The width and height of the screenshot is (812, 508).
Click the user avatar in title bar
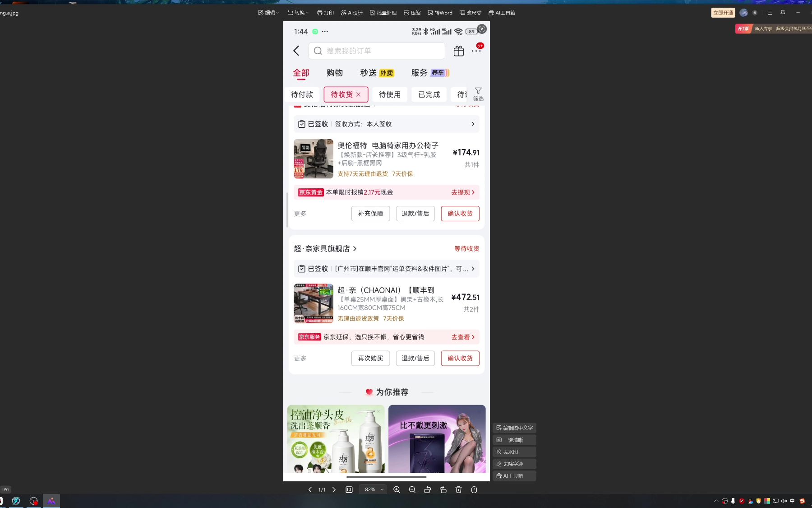click(x=743, y=13)
